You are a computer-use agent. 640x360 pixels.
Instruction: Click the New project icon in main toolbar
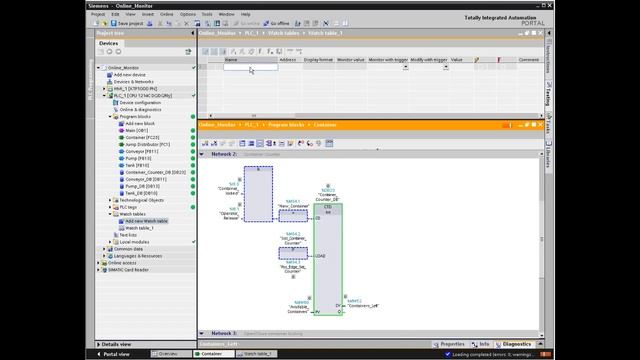[96, 23]
